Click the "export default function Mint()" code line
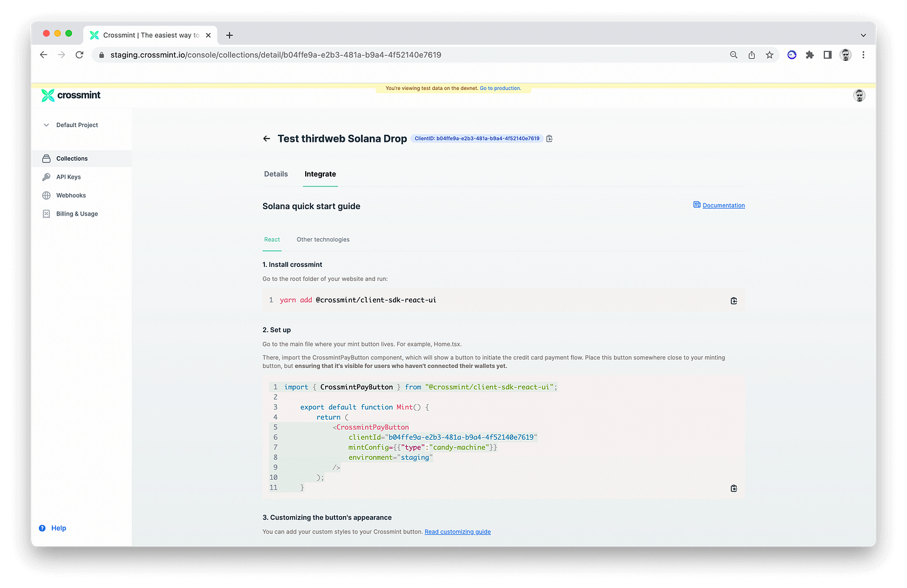The height and width of the screenshot is (588, 907). point(365,407)
